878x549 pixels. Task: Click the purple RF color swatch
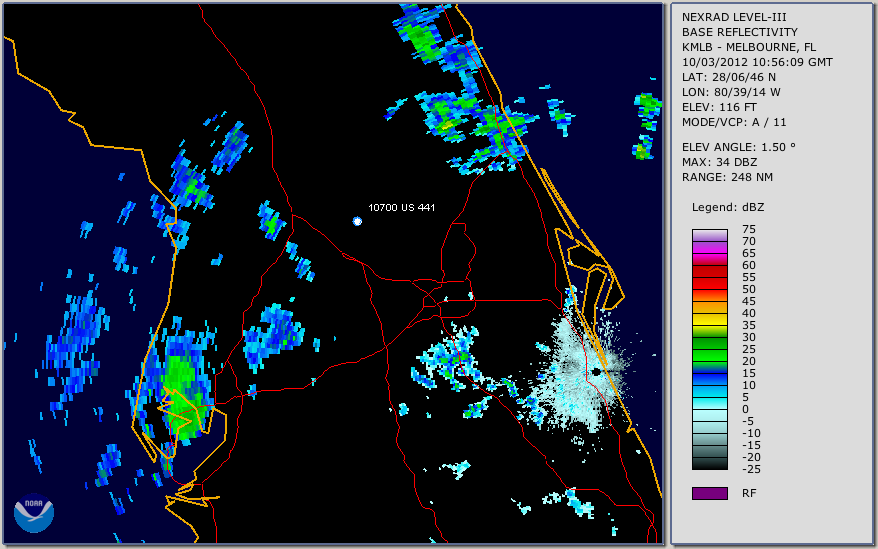tap(709, 493)
